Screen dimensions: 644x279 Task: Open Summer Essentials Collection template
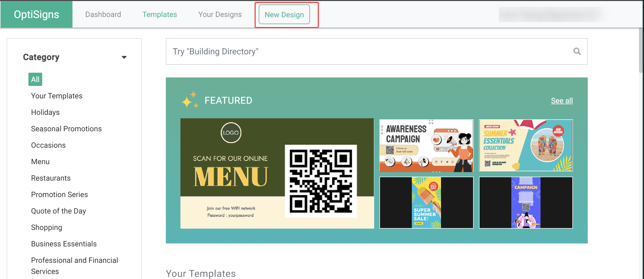point(526,145)
